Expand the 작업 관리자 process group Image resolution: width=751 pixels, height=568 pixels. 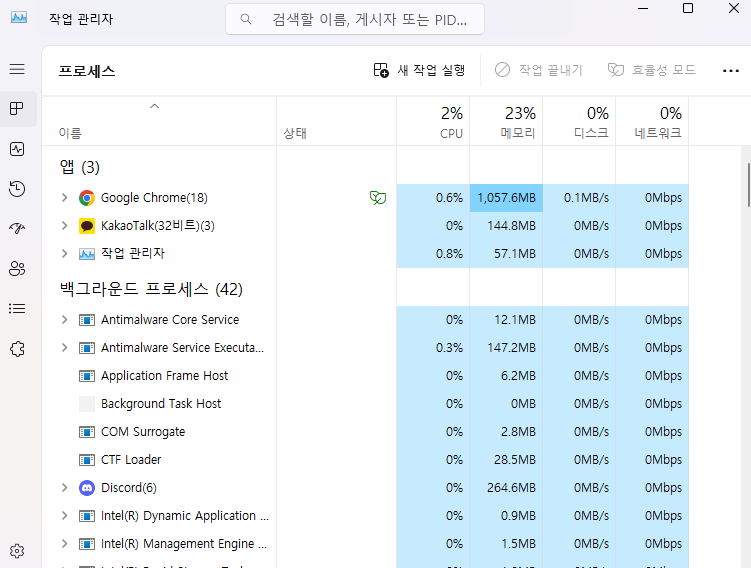(x=65, y=254)
